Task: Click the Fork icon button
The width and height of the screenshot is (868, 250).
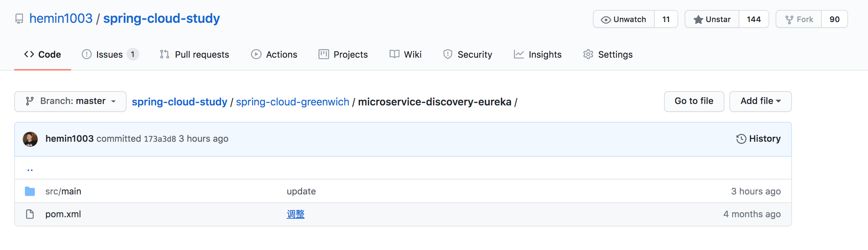Action: [x=799, y=19]
